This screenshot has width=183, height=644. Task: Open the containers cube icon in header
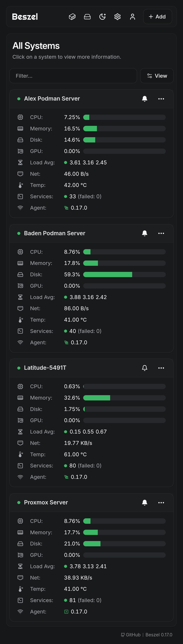click(x=72, y=17)
